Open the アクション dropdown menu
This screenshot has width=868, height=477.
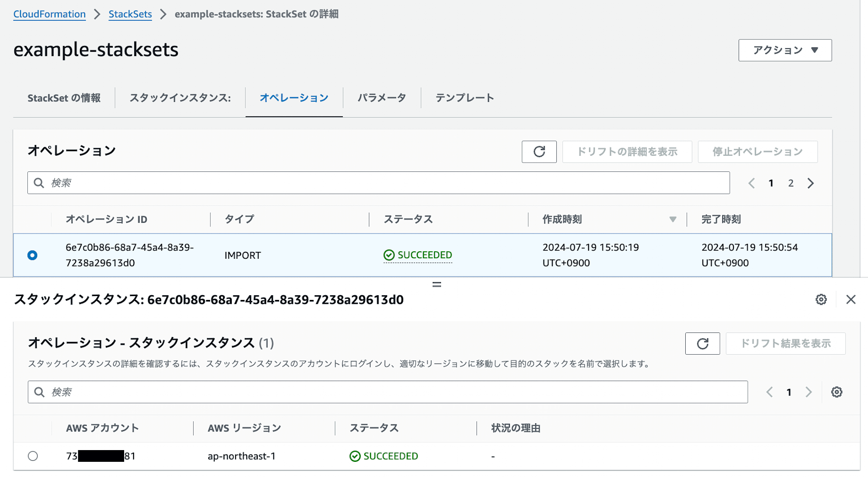pos(785,50)
